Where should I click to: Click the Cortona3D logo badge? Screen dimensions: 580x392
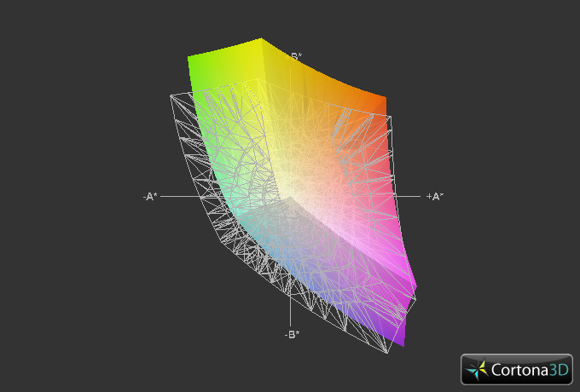[x=516, y=369]
